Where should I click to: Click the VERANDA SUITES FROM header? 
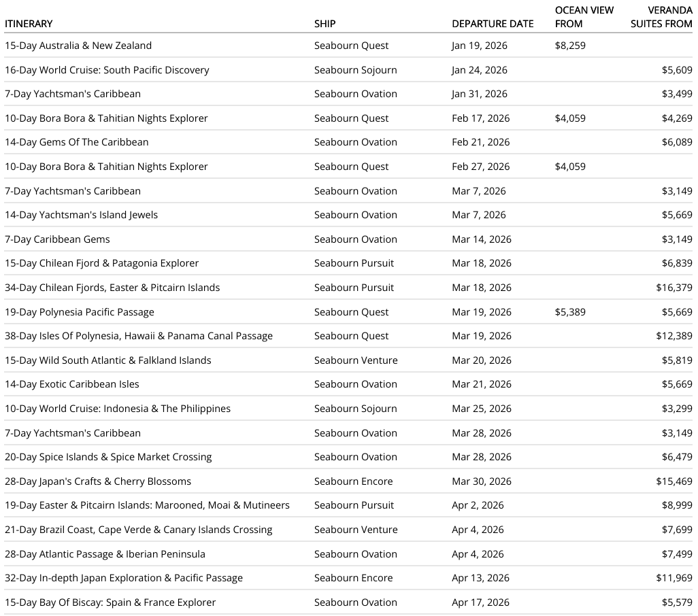coord(660,17)
